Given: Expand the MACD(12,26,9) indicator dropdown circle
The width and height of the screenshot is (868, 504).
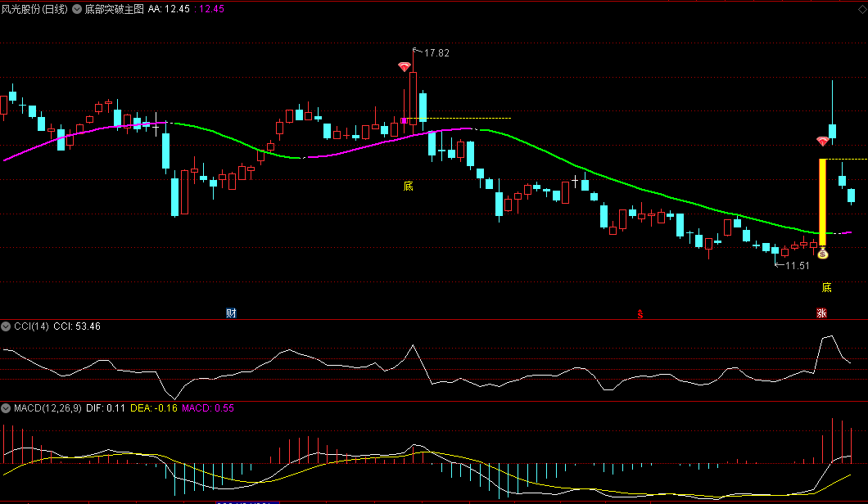Looking at the screenshot, I should click(x=6, y=408).
